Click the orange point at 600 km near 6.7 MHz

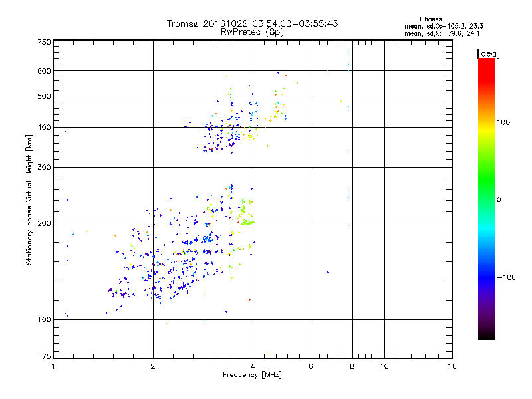(327, 70)
